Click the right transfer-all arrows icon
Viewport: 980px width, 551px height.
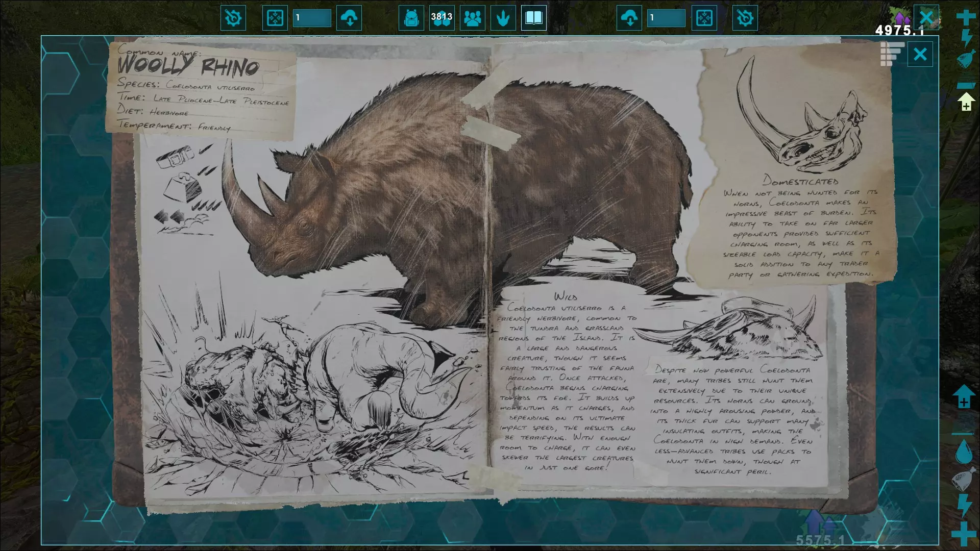(x=704, y=18)
